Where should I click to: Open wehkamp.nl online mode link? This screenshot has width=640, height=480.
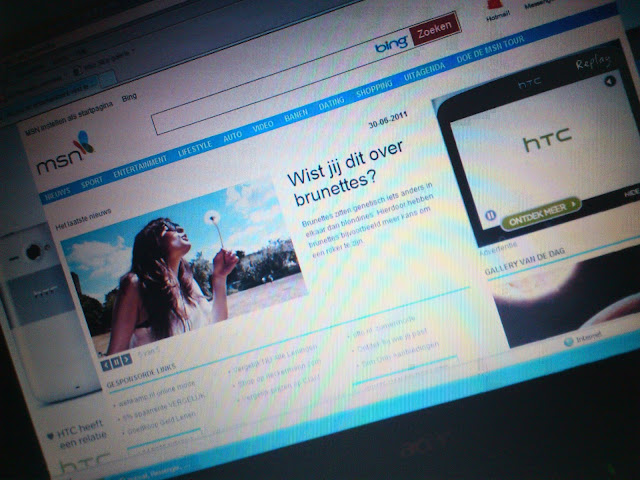tap(157, 393)
